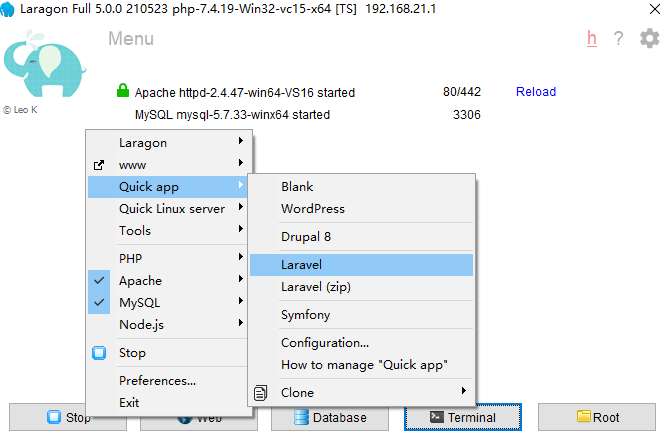Open How to manage "Quick app" entry
Image resolution: width=667 pixels, height=443 pixels.
(x=361, y=365)
